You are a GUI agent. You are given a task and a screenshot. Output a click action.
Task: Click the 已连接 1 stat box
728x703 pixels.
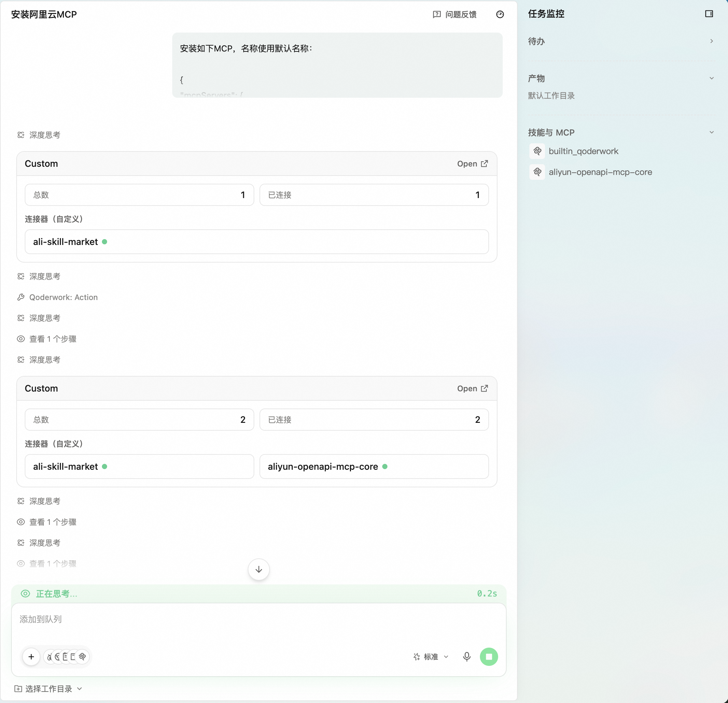[374, 195]
